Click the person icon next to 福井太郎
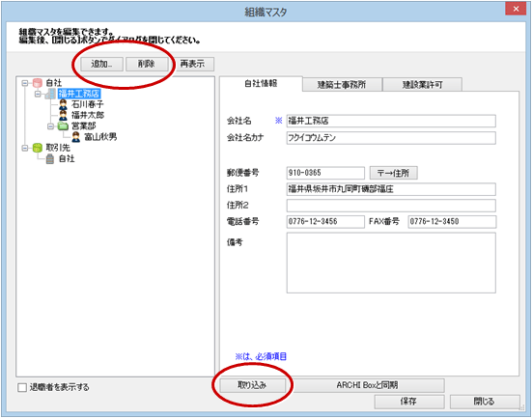This screenshot has height=418, width=532. pyautogui.click(x=63, y=115)
